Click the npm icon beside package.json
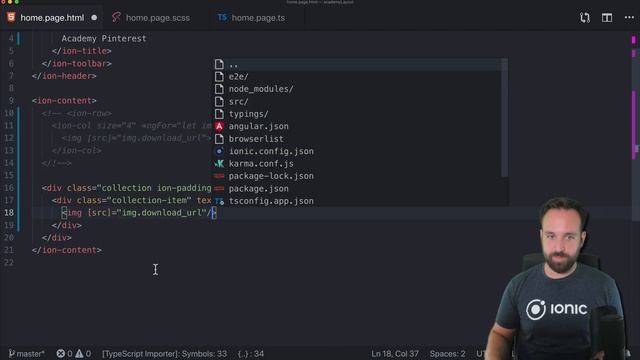This screenshot has height=360, width=640. click(219, 189)
